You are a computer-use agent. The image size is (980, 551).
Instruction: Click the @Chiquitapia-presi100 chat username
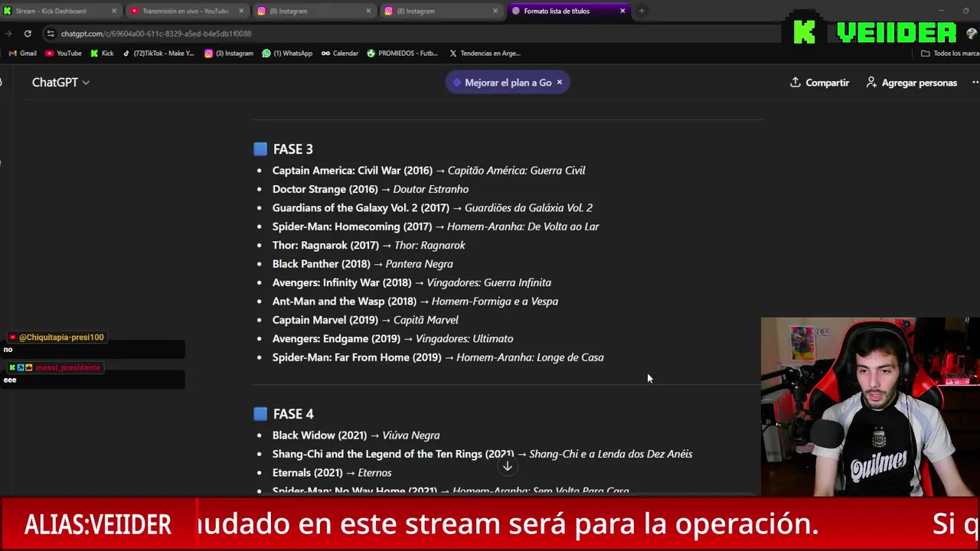pyautogui.click(x=61, y=337)
